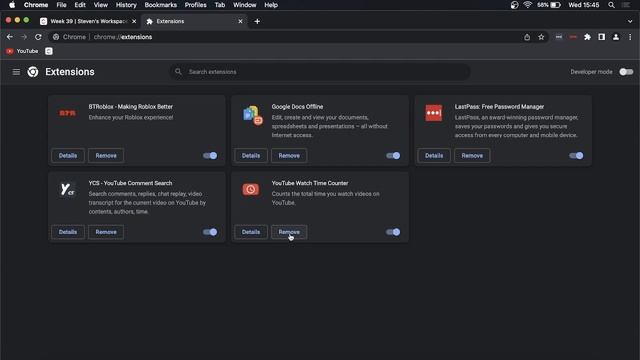Screen dimensions: 640x360
Task: Open Details for LastPass
Action: coord(434,156)
